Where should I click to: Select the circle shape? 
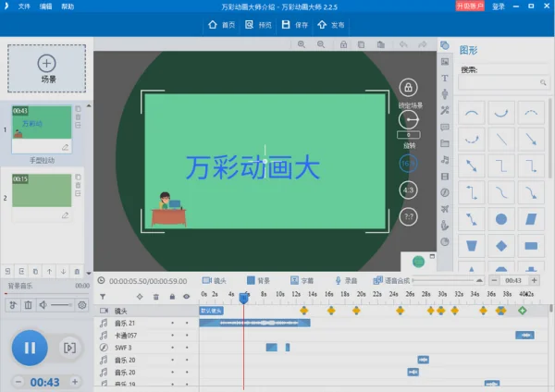501,219
